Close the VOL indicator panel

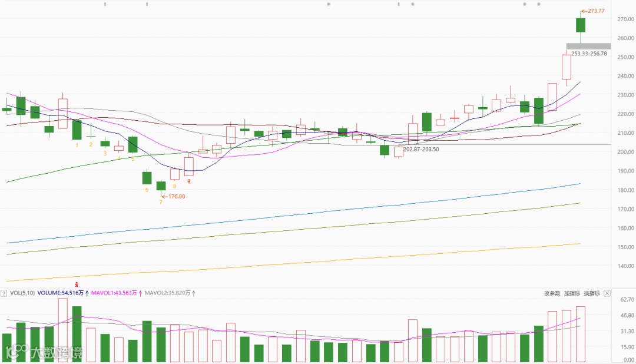[x=607, y=293]
